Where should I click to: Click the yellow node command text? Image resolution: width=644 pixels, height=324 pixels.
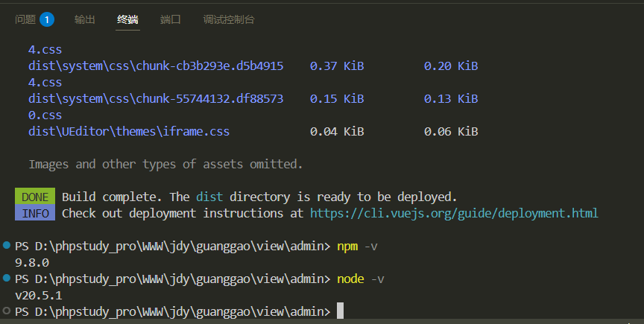coord(350,279)
